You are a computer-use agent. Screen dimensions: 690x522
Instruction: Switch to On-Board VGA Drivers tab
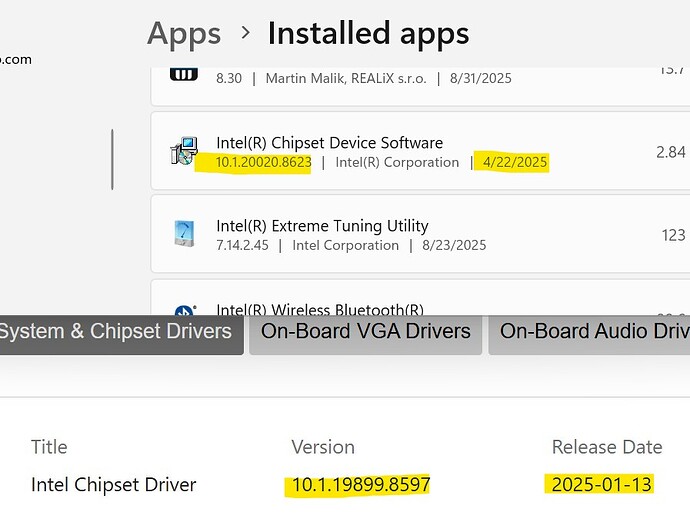[x=365, y=332]
